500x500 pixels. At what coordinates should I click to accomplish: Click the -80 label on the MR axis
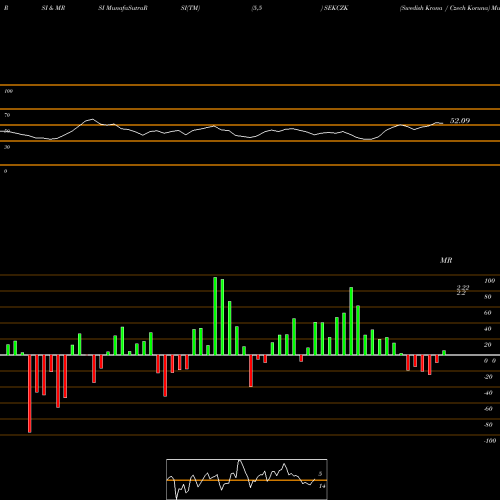(x=488, y=425)
